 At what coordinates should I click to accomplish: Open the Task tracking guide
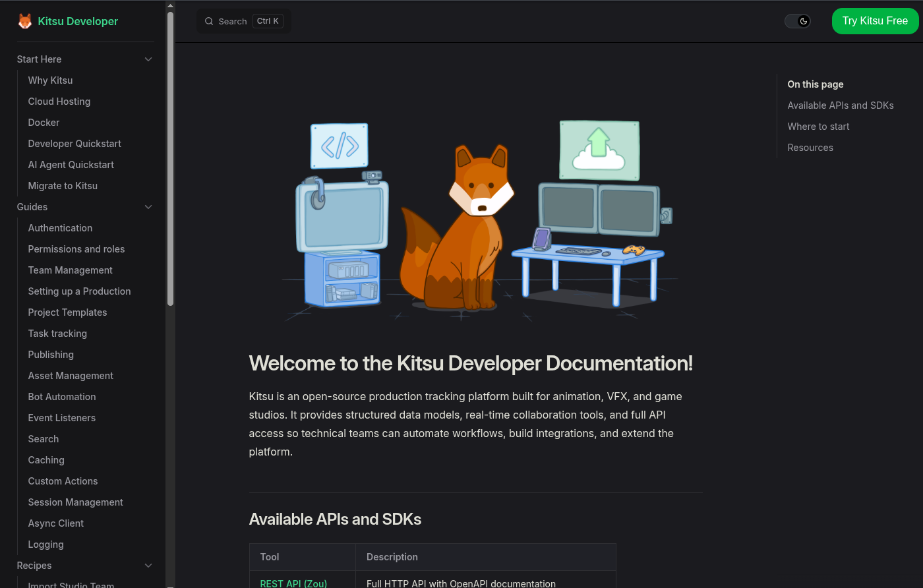click(57, 334)
